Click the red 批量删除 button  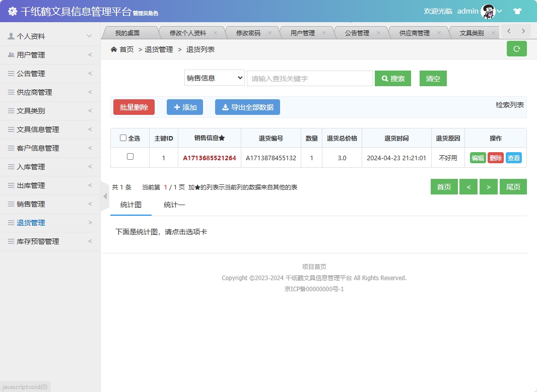click(x=133, y=107)
